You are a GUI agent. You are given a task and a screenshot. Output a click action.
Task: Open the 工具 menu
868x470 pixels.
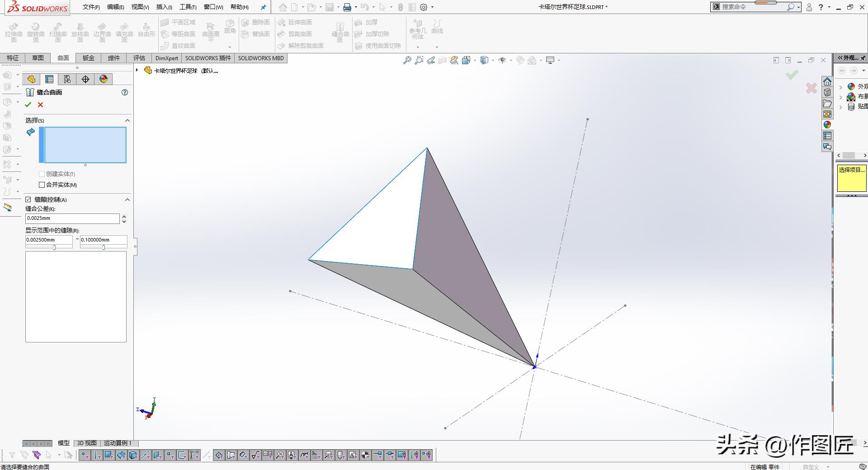188,7
